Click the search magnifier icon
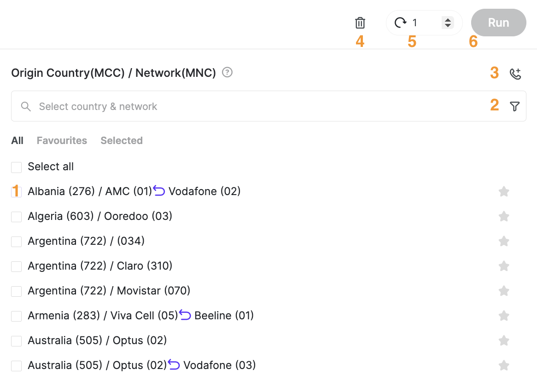537x392 pixels. point(26,106)
